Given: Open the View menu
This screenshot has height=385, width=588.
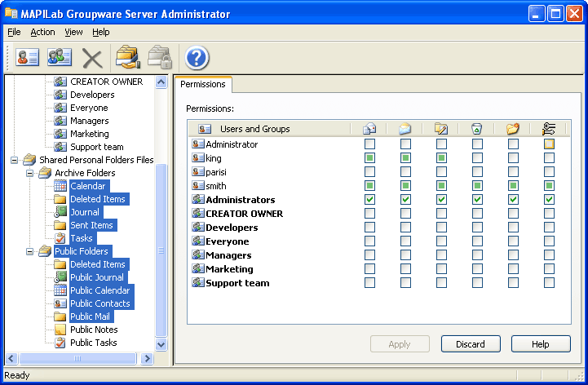Looking at the screenshot, I should 73,33.
